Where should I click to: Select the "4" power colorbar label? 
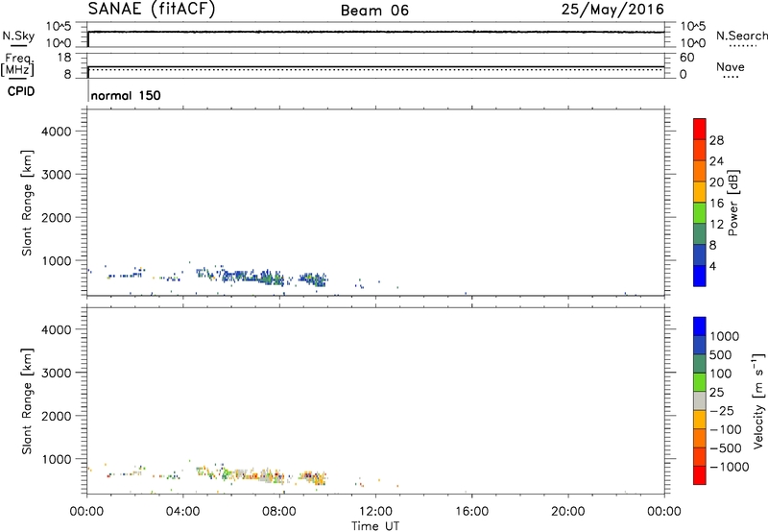point(712,266)
